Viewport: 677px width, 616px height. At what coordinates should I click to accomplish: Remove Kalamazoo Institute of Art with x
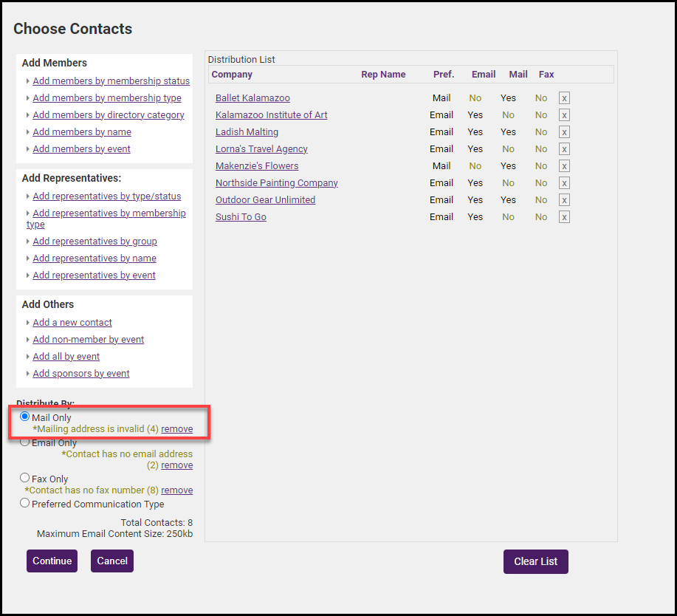(564, 115)
